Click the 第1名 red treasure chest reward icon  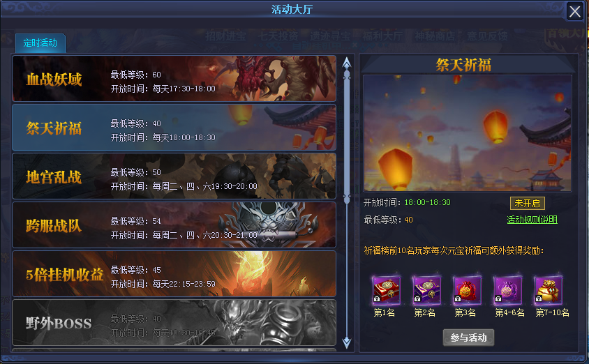[386, 290]
